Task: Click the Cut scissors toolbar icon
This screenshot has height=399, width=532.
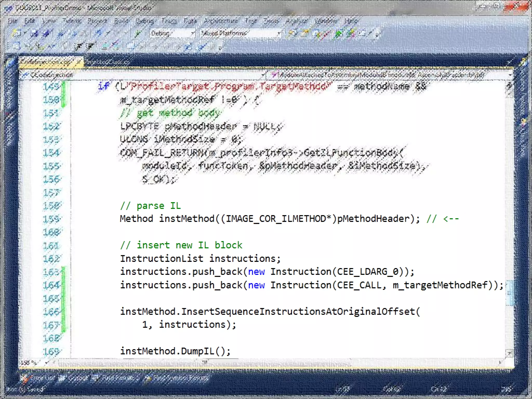Action: click(60, 33)
